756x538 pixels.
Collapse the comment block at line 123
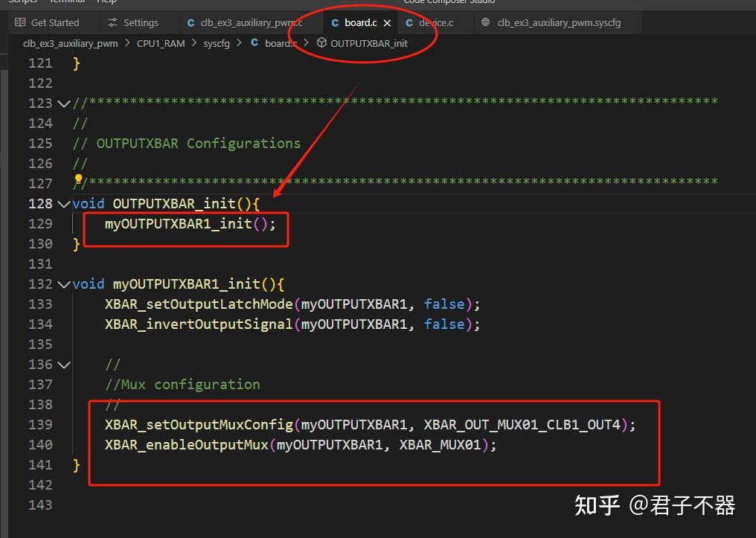pos(63,103)
